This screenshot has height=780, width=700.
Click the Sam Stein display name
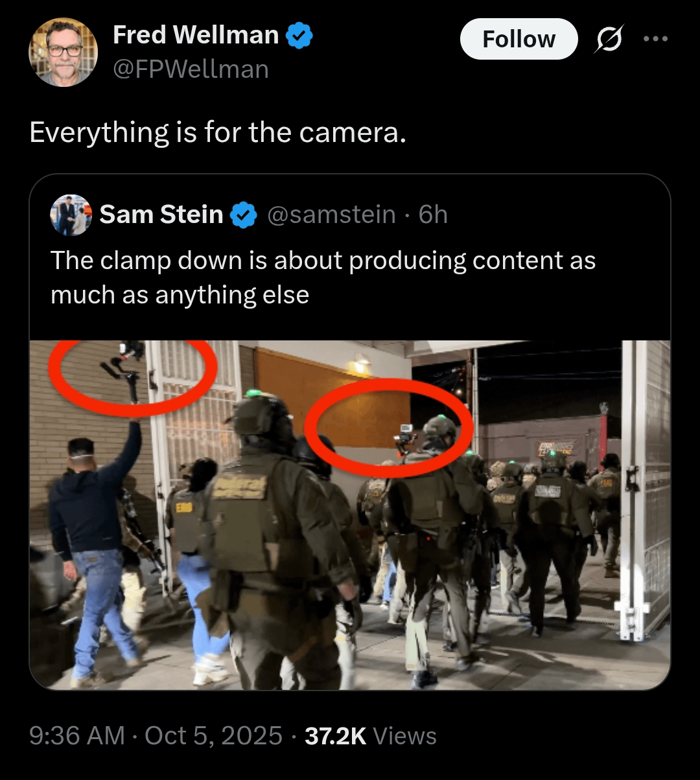point(161,215)
